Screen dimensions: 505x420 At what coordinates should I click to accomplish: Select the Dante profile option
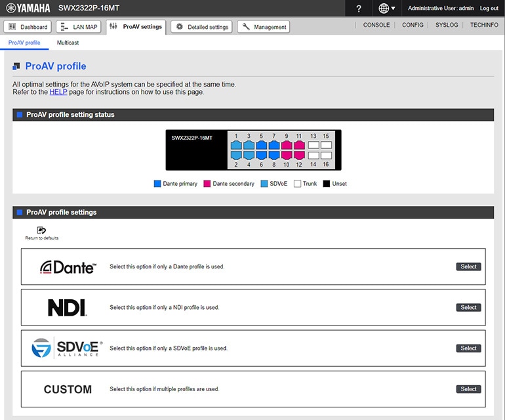click(468, 267)
